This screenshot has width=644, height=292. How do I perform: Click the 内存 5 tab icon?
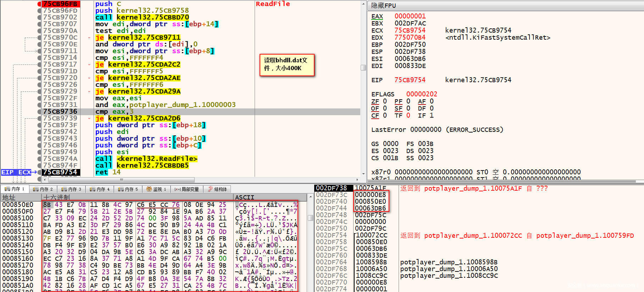coord(121,189)
